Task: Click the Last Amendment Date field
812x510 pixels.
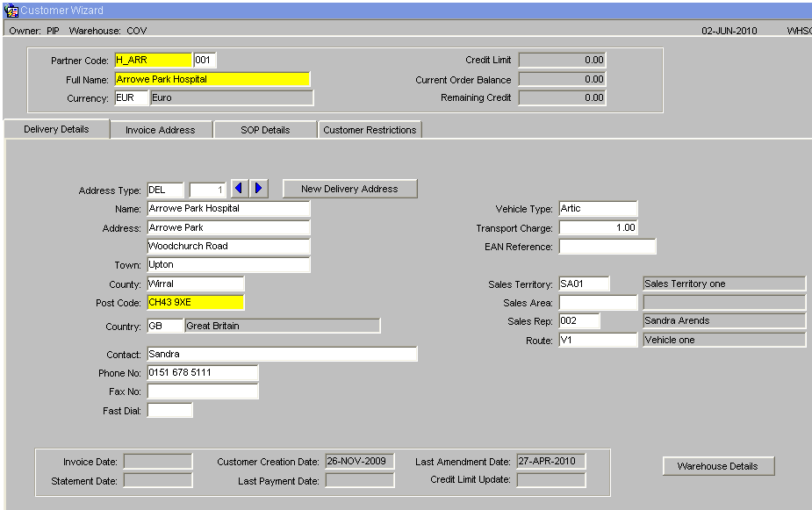Action: tap(551, 462)
